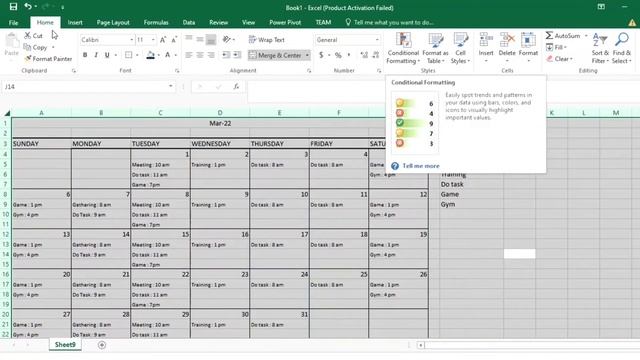Open Format as Table gallery
The height and width of the screenshot is (360, 640).
coord(435,48)
